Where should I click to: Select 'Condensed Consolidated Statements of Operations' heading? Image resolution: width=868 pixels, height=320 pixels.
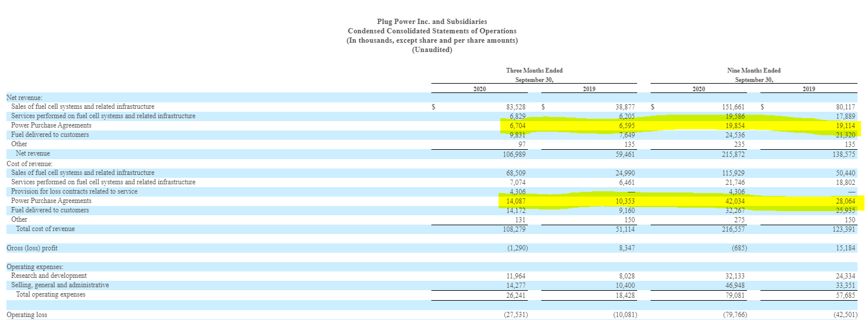[x=432, y=31]
